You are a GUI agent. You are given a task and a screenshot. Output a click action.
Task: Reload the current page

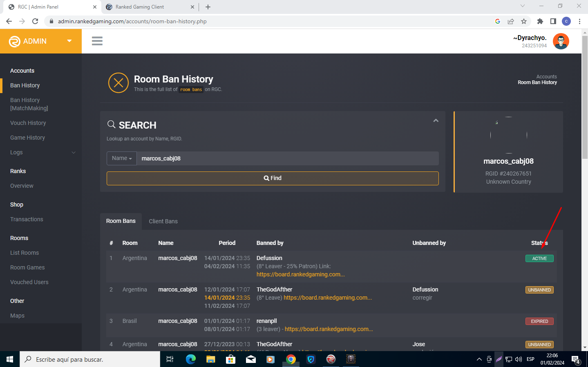[35, 21]
